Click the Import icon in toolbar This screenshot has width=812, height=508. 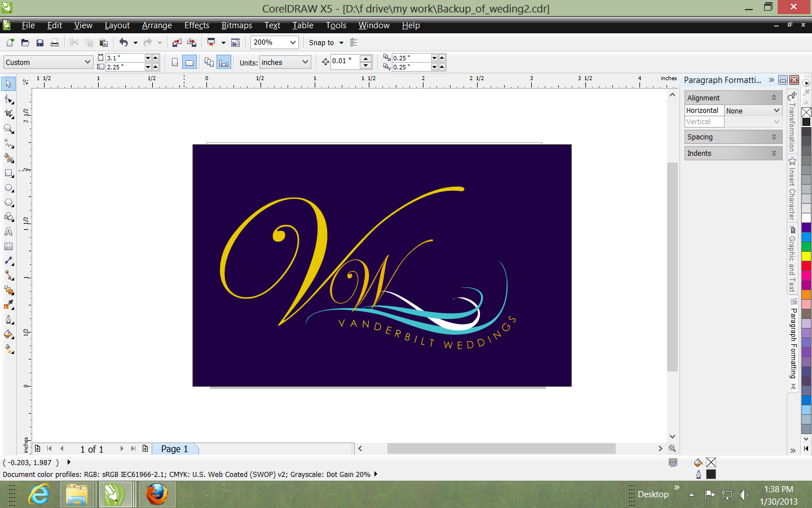click(x=177, y=43)
